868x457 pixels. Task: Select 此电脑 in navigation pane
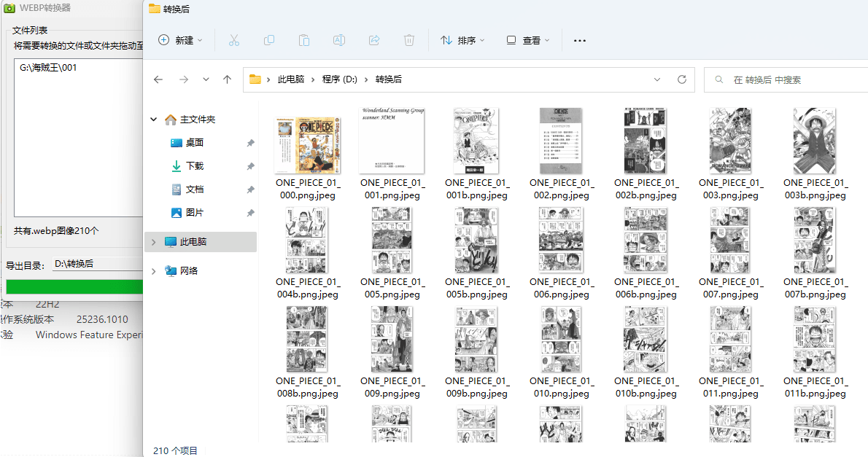point(201,242)
